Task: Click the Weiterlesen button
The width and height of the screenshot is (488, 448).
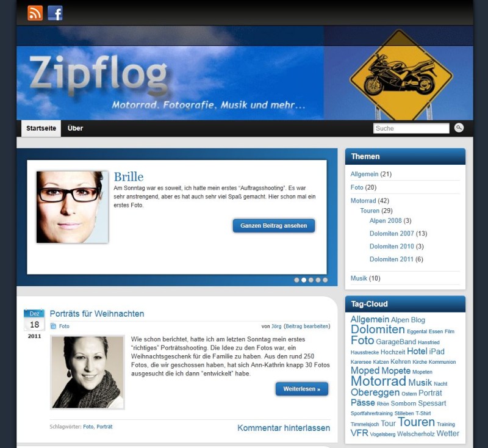Action: point(302,389)
